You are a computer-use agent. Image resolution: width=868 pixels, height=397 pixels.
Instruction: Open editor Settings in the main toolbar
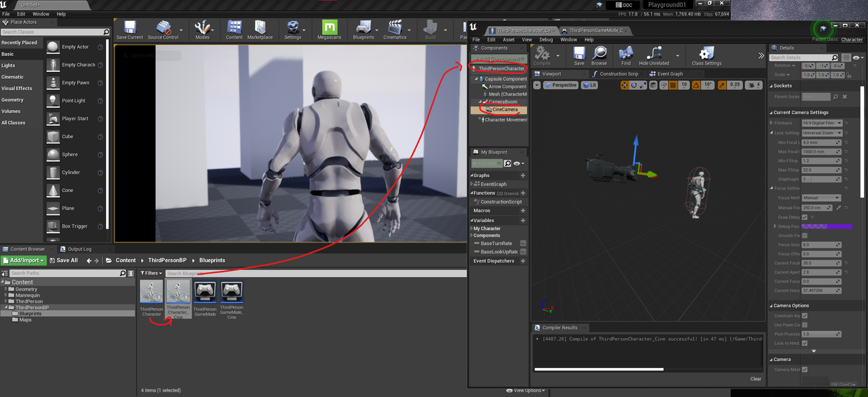click(292, 30)
